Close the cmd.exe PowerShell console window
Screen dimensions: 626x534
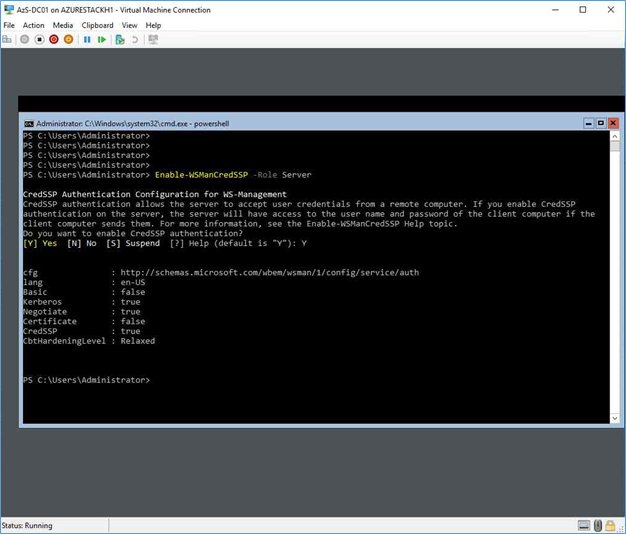pos(613,123)
